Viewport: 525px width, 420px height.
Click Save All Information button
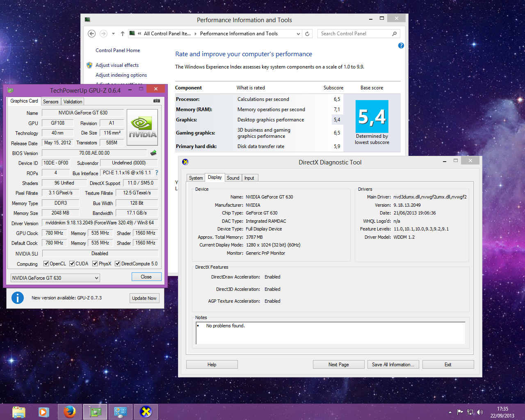pyautogui.click(x=393, y=365)
